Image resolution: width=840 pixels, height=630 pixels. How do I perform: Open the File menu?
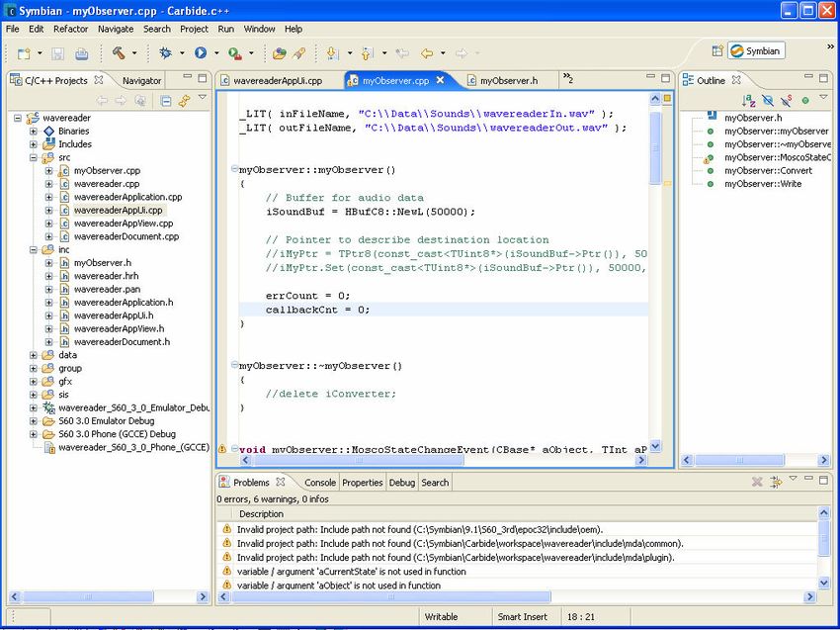coord(12,29)
